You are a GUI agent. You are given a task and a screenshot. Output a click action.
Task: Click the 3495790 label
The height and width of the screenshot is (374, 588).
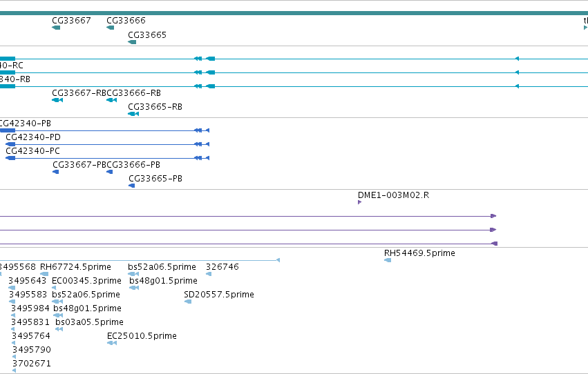pyautogui.click(x=32, y=350)
